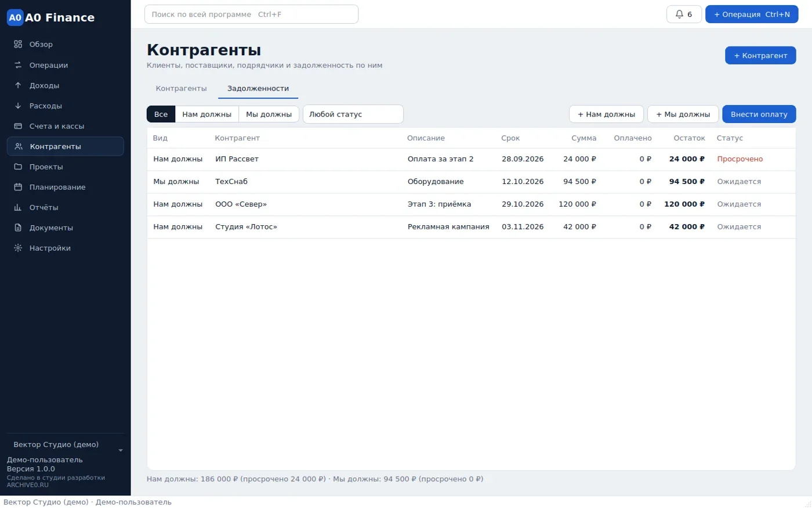Click the Проекты folder icon
812x508 pixels.
[x=18, y=167]
